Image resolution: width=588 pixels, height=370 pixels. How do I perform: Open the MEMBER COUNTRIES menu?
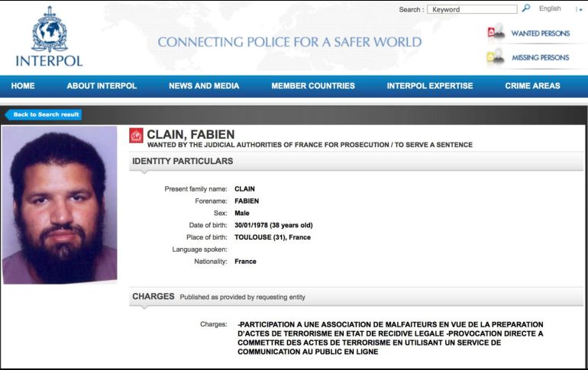coord(313,85)
